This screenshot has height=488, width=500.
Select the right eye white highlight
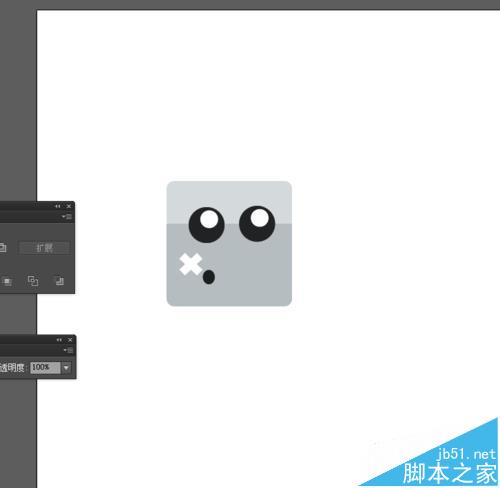[260, 218]
